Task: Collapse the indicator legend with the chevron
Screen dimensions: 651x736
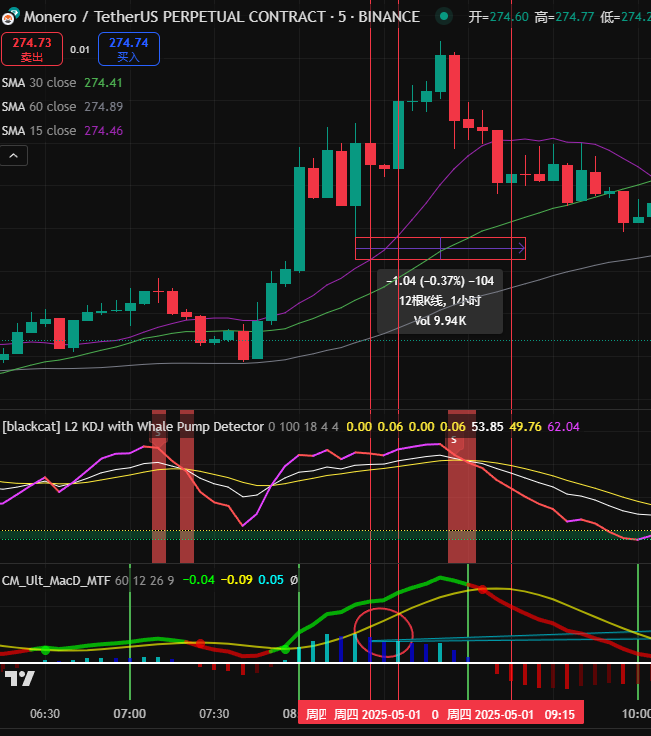Action: (14, 156)
